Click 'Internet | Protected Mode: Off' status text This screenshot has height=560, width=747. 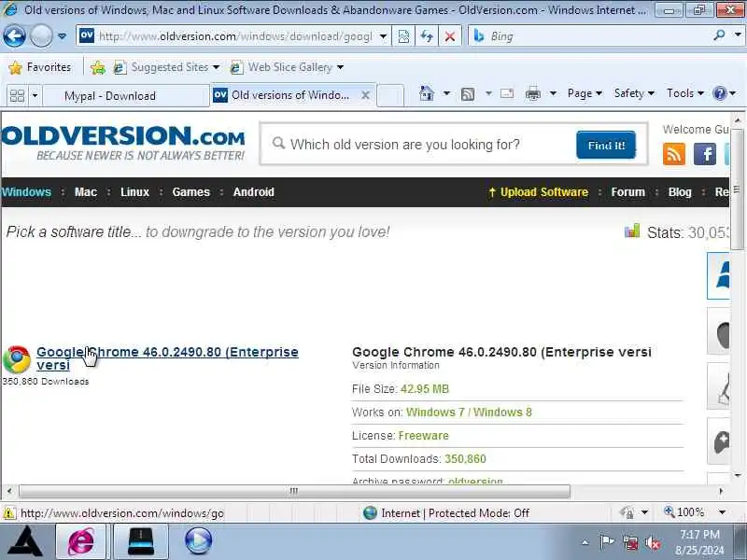tap(455, 512)
